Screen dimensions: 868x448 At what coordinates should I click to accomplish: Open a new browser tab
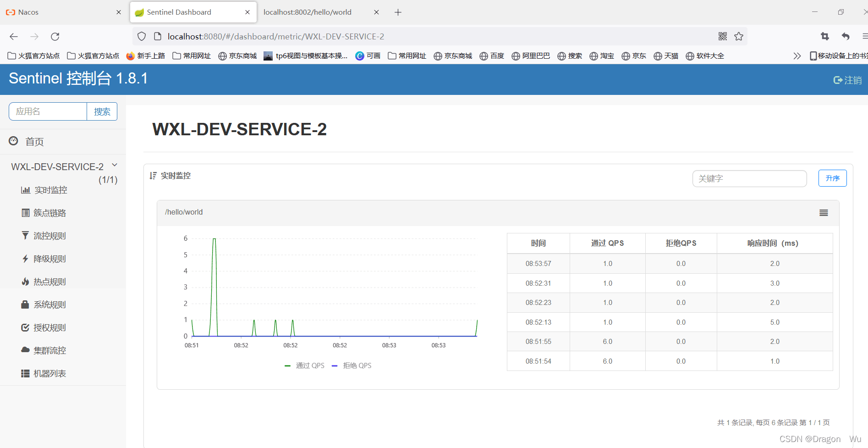[398, 12]
